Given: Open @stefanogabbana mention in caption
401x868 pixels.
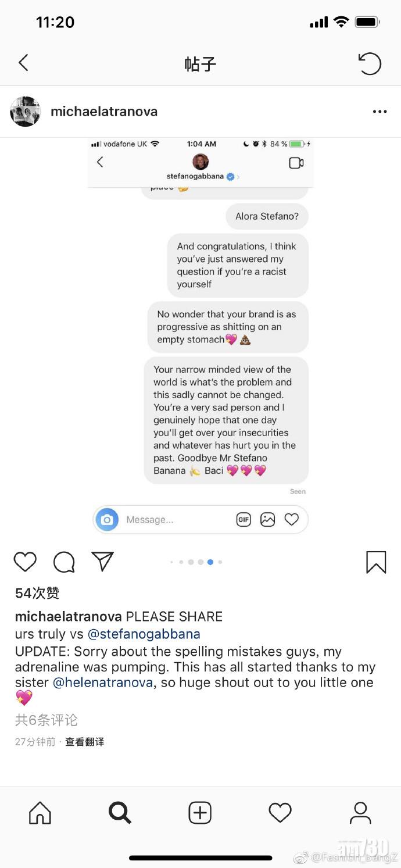Looking at the screenshot, I should coord(144,634).
